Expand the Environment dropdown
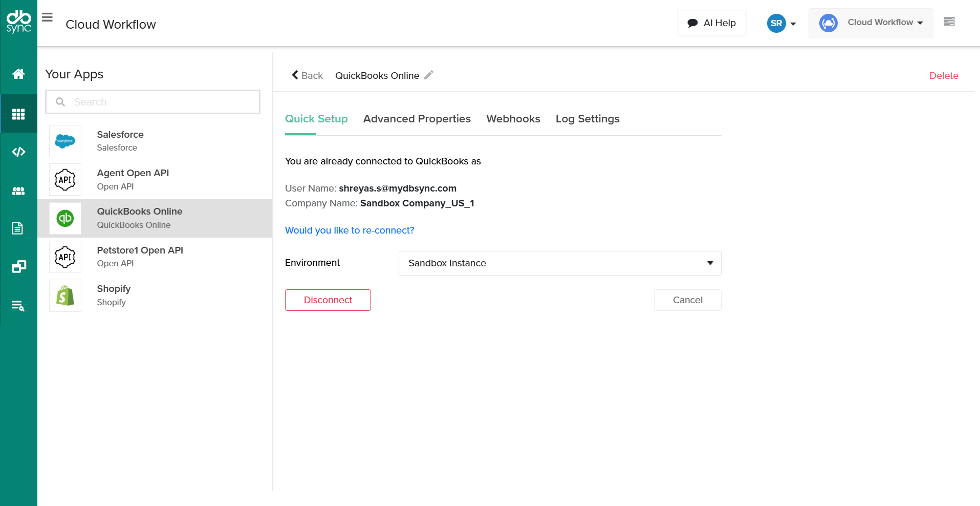The width and height of the screenshot is (980, 506). (x=559, y=263)
